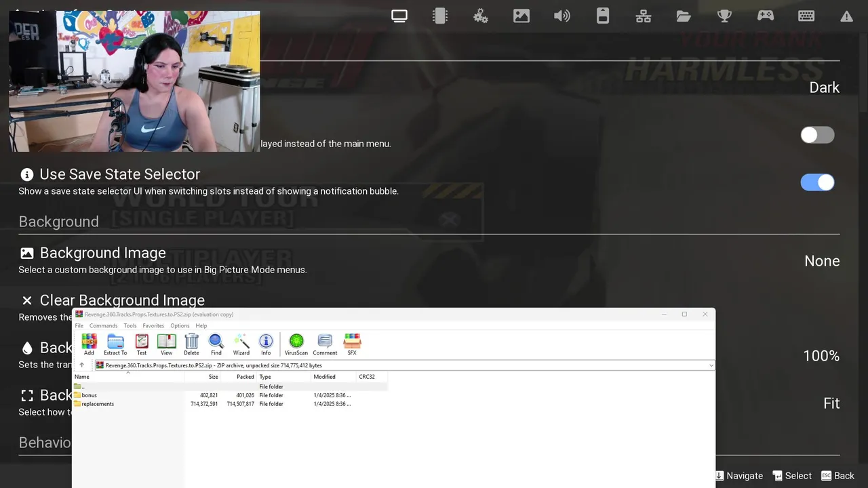868x488 pixels.
Task: Open the Emulation settings gears icon
Action: click(x=481, y=16)
